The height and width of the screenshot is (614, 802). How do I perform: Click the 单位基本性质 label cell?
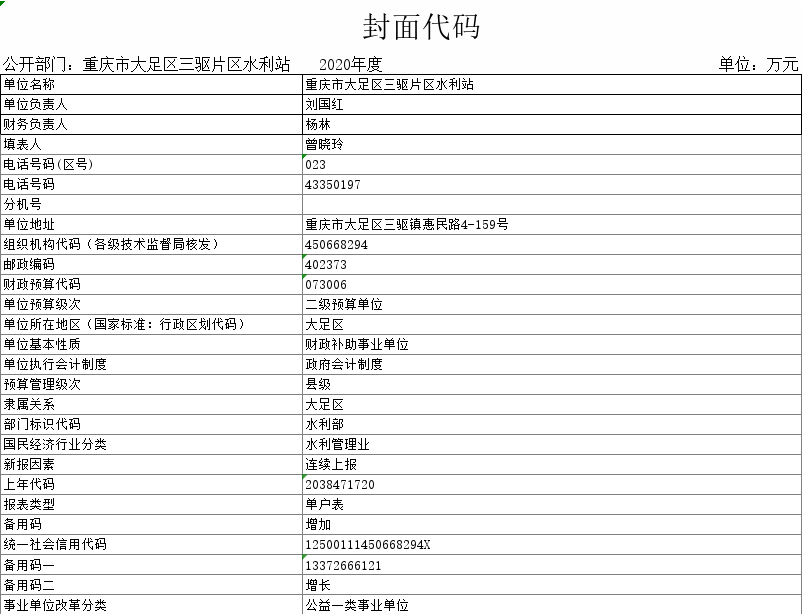(x=152, y=344)
